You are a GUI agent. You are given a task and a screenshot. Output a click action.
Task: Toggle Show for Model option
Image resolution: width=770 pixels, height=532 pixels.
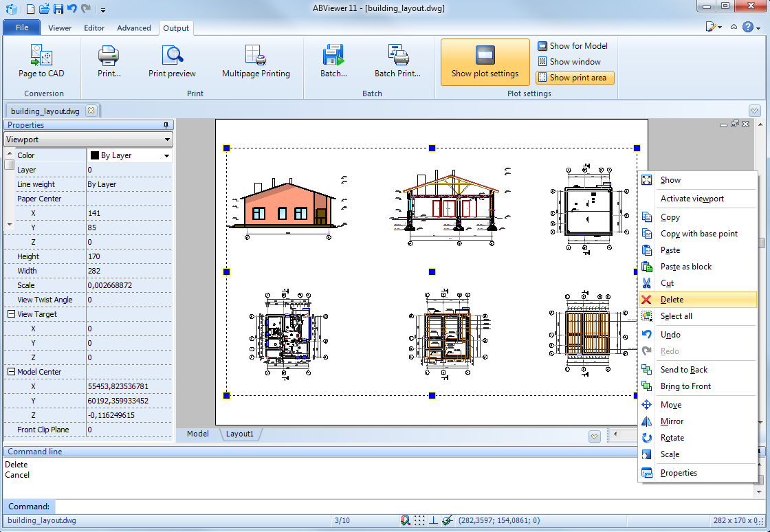pyautogui.click(x=573, y=45)
